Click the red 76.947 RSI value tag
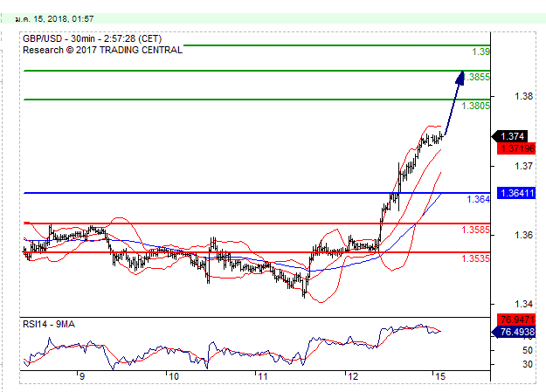 pyautogui.click(x=512, y=320)
